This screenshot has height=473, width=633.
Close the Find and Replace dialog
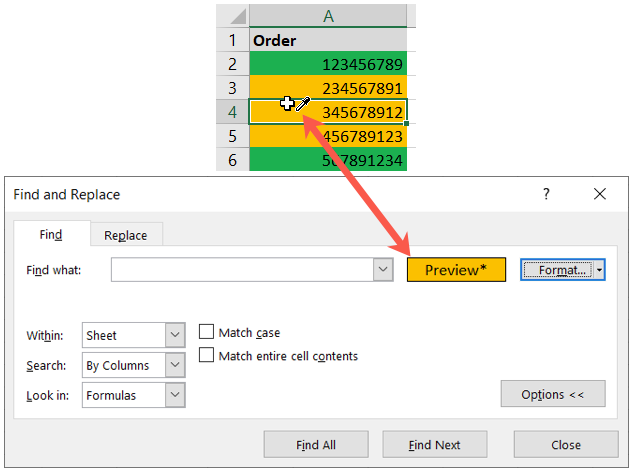(600, 194)
